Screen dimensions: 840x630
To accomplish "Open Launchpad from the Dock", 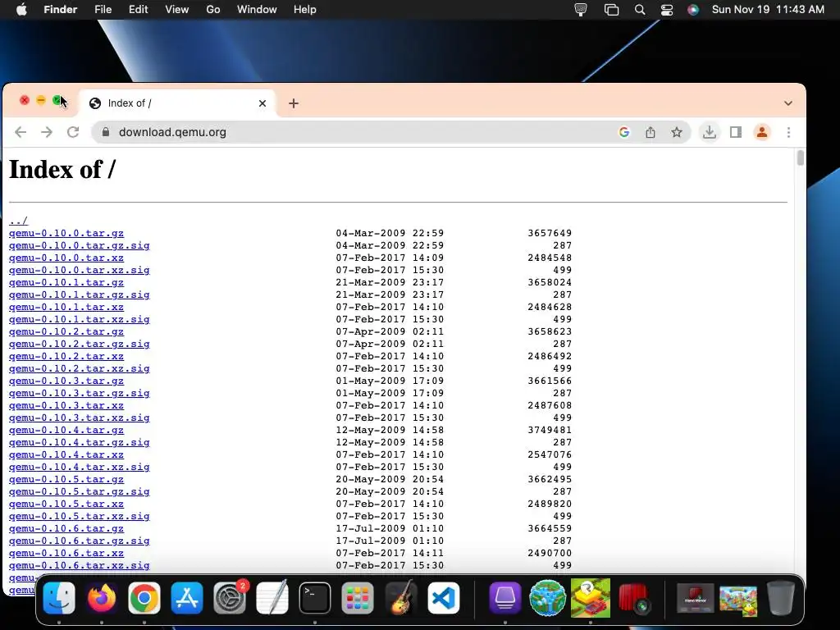I will tap(358, 598).
